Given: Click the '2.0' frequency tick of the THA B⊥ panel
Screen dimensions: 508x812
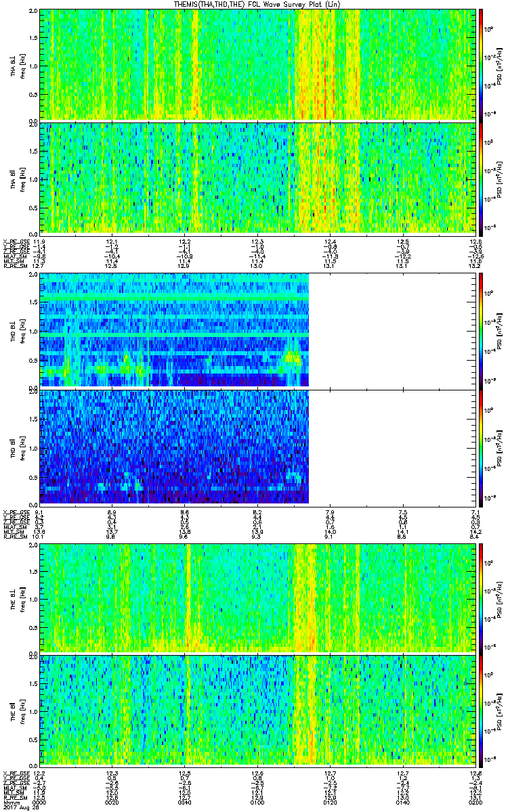Looking at the screenshot, I should pyautogui.click(x=33, y=12).
